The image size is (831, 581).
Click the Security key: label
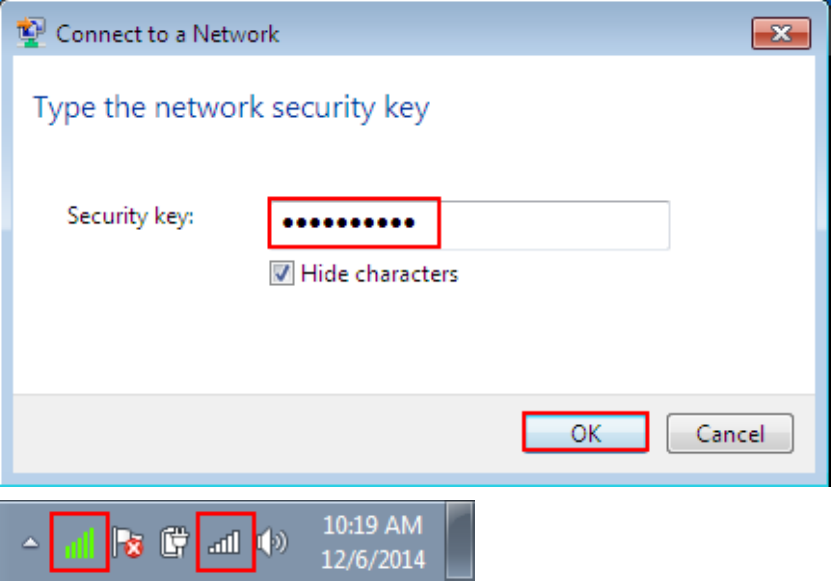(x=130, y=216)
